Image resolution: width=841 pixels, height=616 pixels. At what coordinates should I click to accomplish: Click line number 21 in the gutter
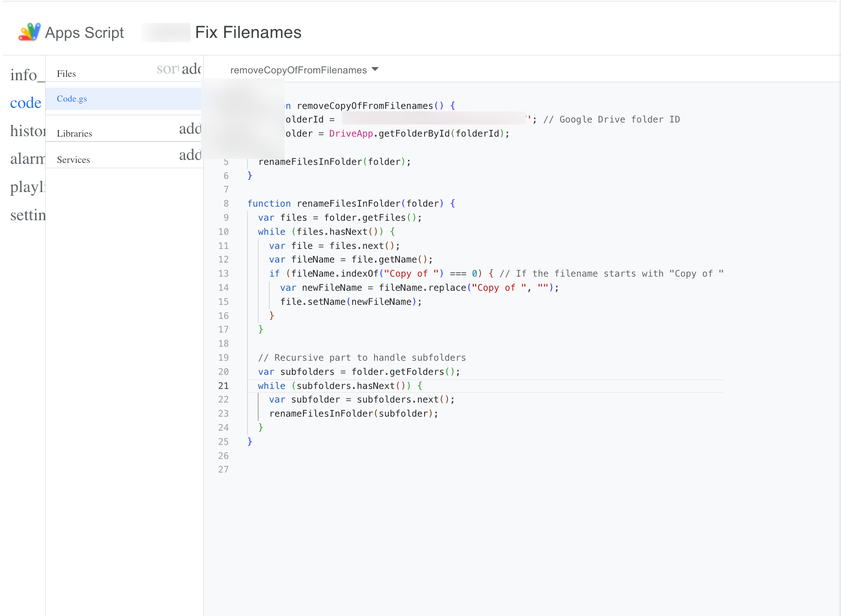pos(223,386)
